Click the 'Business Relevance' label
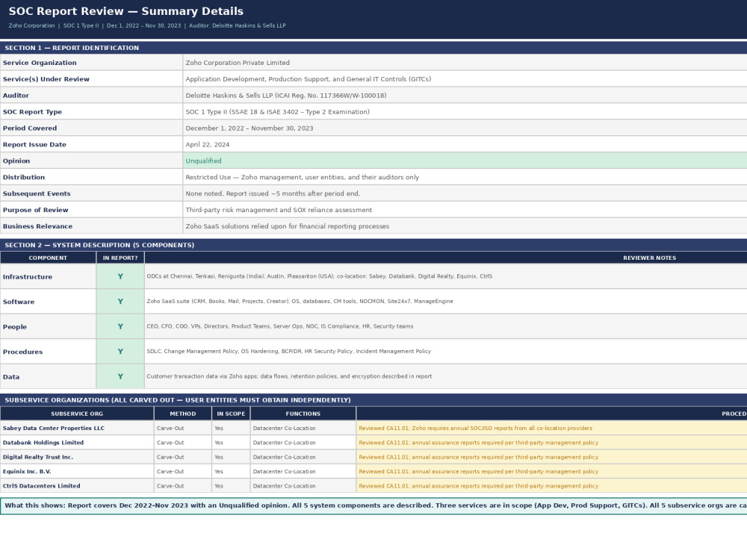Screen dimensions: 747x560 click(x=37, y=226)
